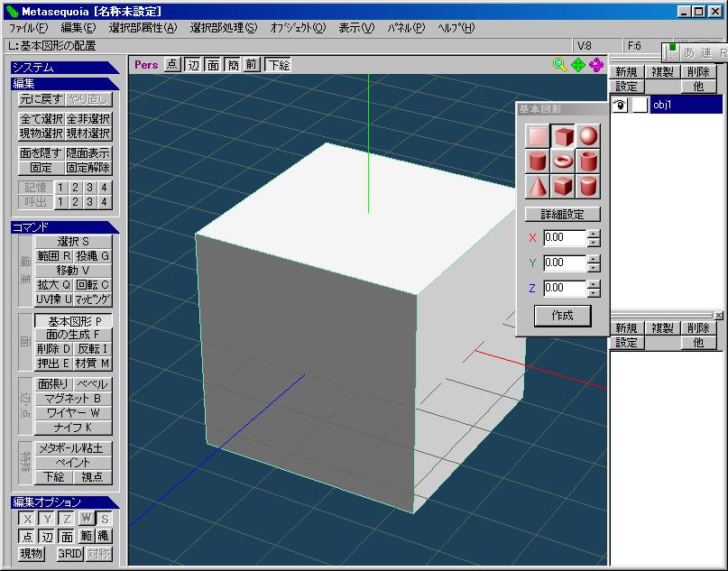Toggle X axis in edit options

(x=27, y=519)
